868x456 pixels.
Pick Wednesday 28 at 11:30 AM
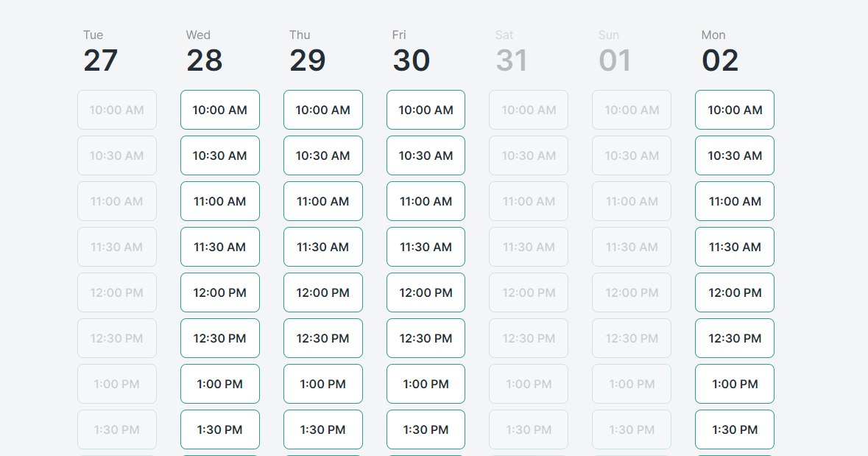tap(220, 247)
